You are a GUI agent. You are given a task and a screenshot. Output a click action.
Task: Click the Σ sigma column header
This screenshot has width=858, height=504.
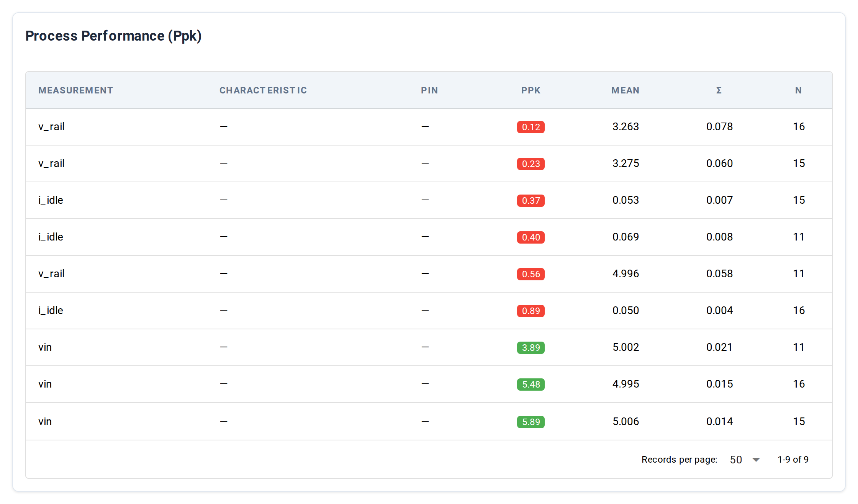click(719, 90)
